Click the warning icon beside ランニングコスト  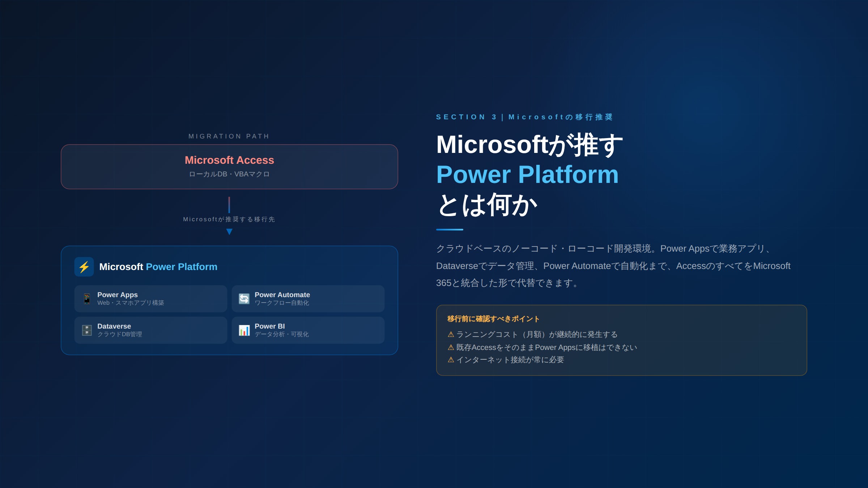(450, 334)
